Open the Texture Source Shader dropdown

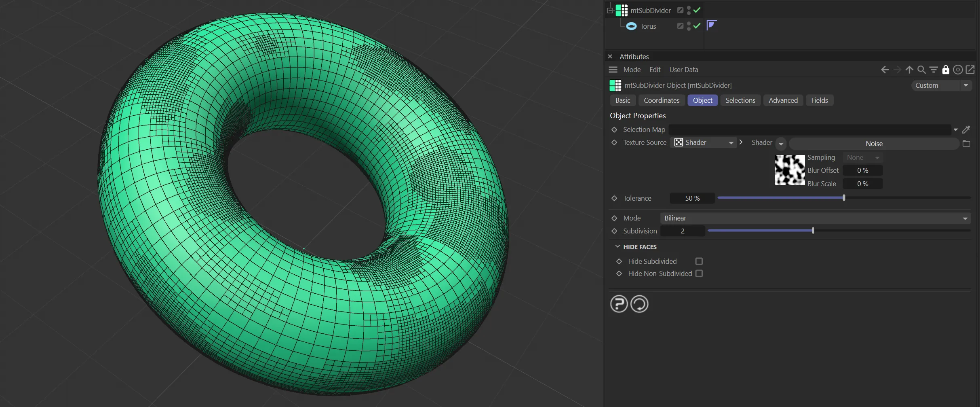click(x=703, y=142)
